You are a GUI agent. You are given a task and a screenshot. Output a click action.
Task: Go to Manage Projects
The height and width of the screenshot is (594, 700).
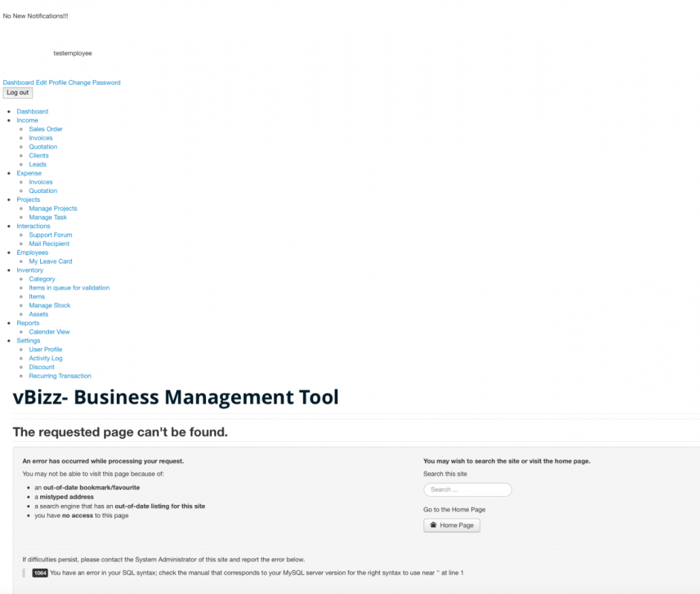click(x=53, y=209)
